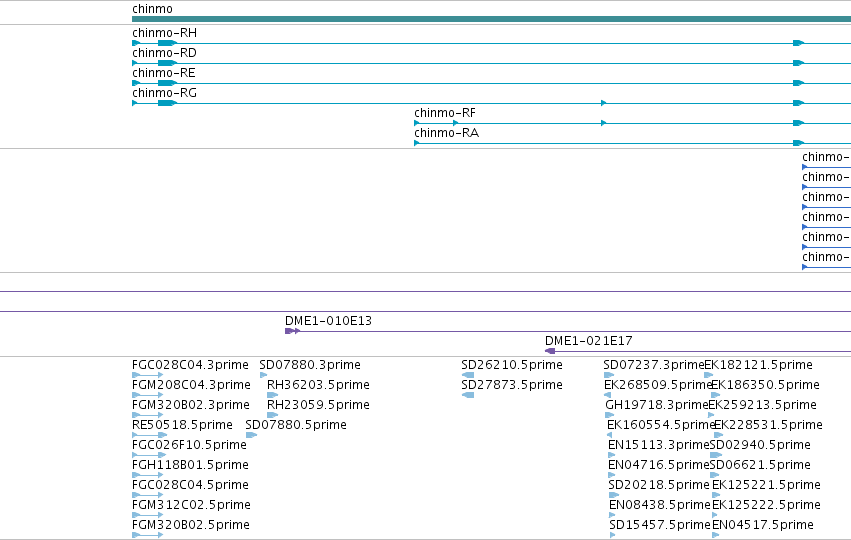Select the SD20218.5prime EST label
Image resolution: width=851 pixels, height=540 pixels.
(x=659, y=485)
